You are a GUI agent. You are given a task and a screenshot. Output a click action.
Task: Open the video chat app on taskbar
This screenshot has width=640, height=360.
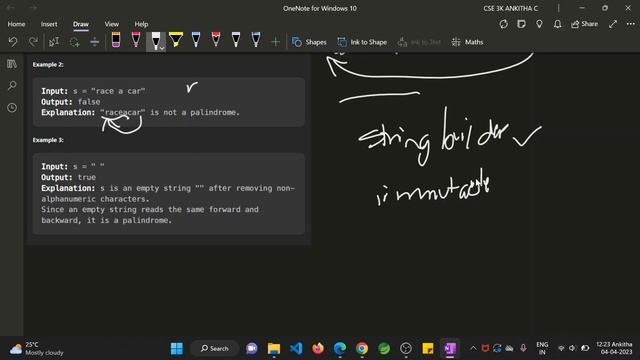click(252, 349)
